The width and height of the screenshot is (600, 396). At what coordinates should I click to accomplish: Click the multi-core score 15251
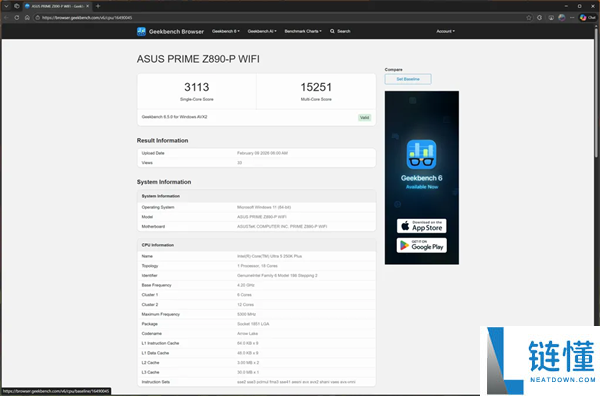[x=316, y=87]
